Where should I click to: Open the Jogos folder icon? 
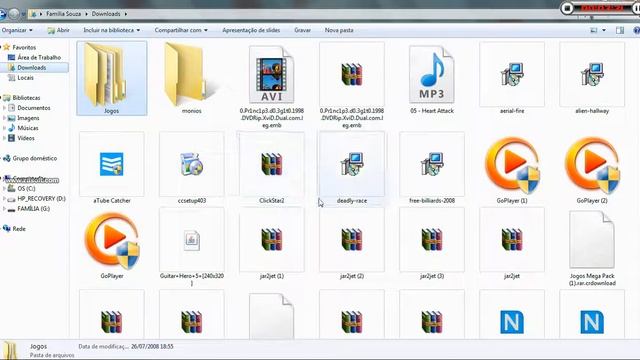coord(104,75)
